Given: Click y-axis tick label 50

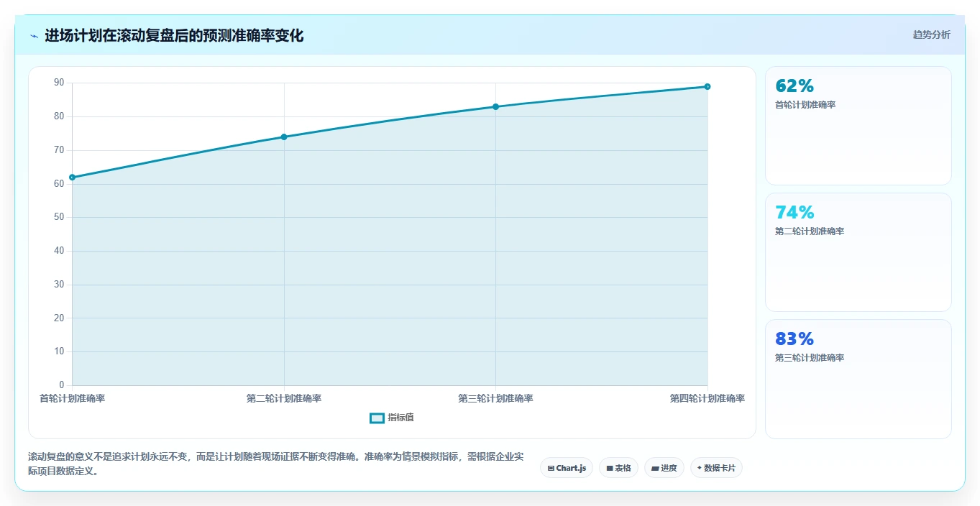Looking at the screenshot, I should (59, 217).
